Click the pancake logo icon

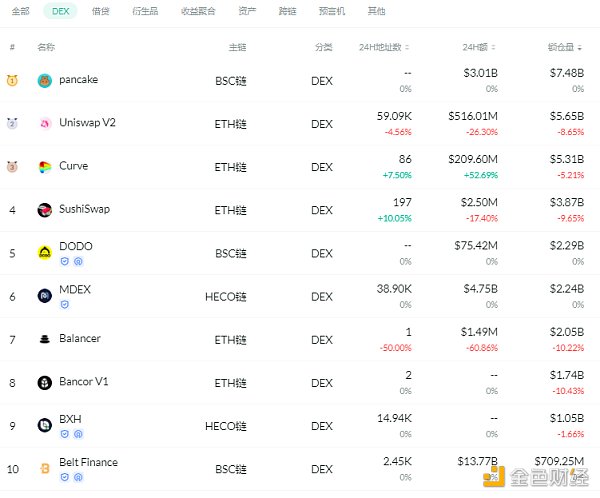click(x=44, y=80)
